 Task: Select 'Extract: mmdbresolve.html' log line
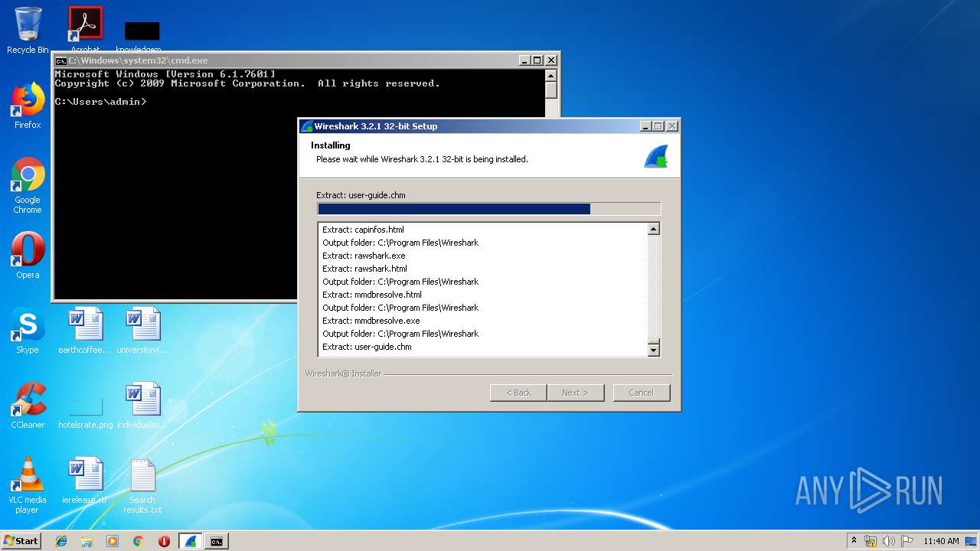pyautogui.click(x=372, y=295)
